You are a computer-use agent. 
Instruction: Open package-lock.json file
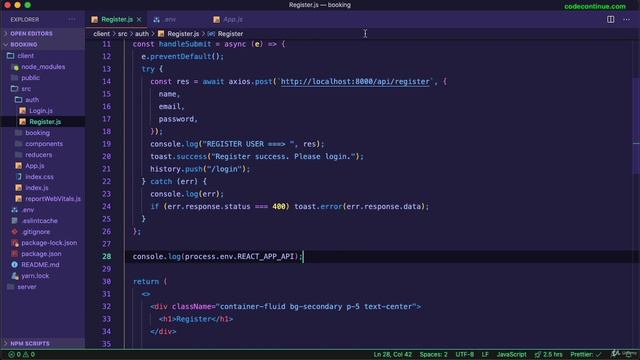tap(49, 243)
